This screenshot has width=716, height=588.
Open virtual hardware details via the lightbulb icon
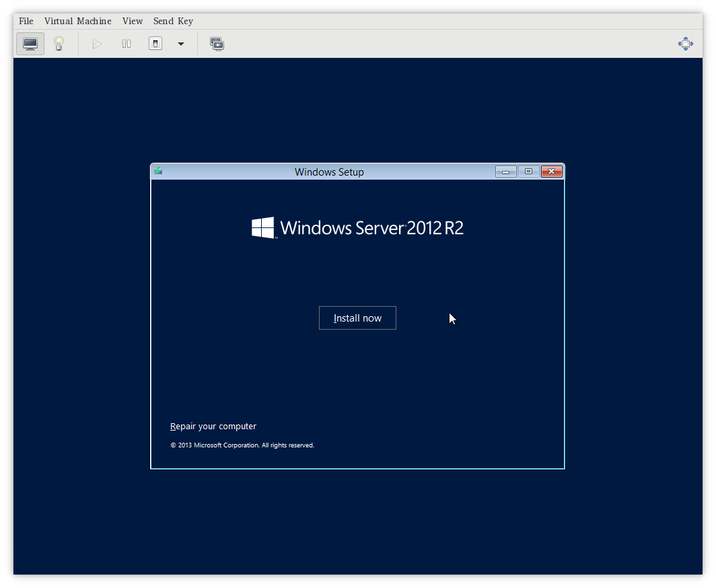59,43
